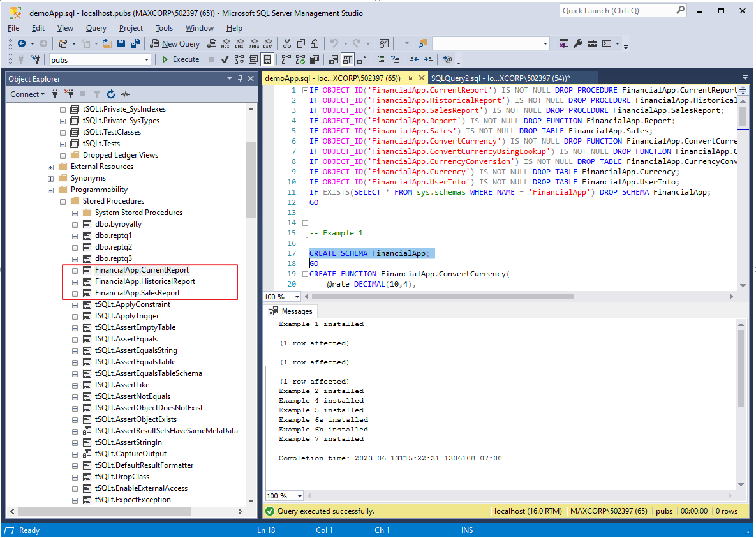Open the Query menu

coord(96,28)
